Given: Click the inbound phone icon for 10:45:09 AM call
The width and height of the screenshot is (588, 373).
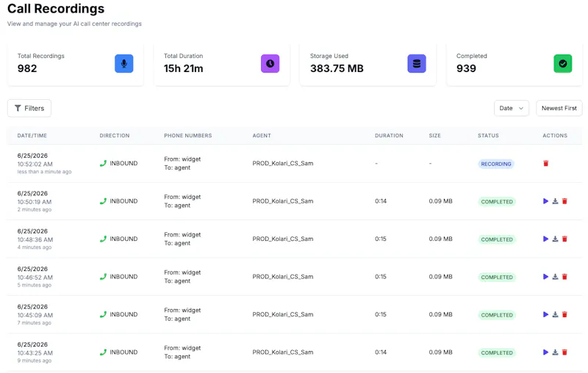Looking at the screenshot, I should click(x=103, y=314).
